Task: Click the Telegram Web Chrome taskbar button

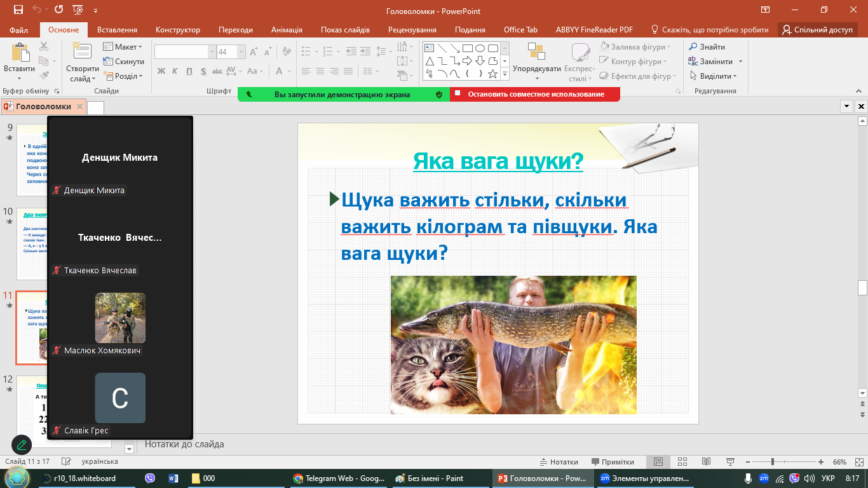Action: click(338, 478)
